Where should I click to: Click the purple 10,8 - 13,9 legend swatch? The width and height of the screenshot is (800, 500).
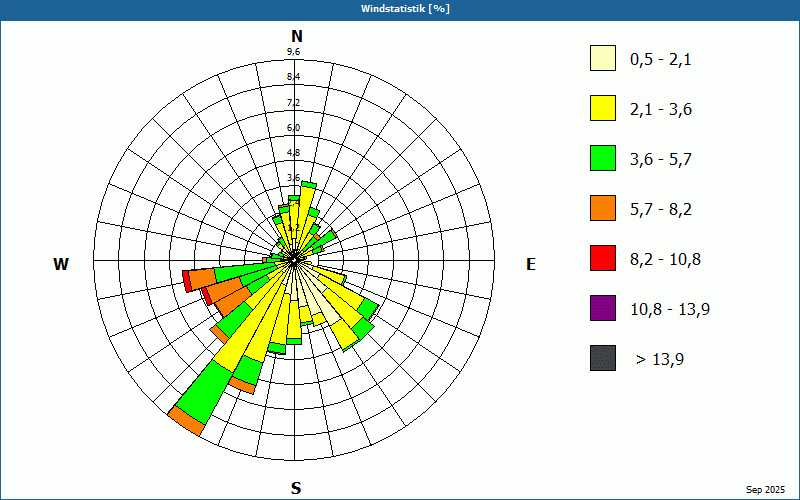(603, 308)
